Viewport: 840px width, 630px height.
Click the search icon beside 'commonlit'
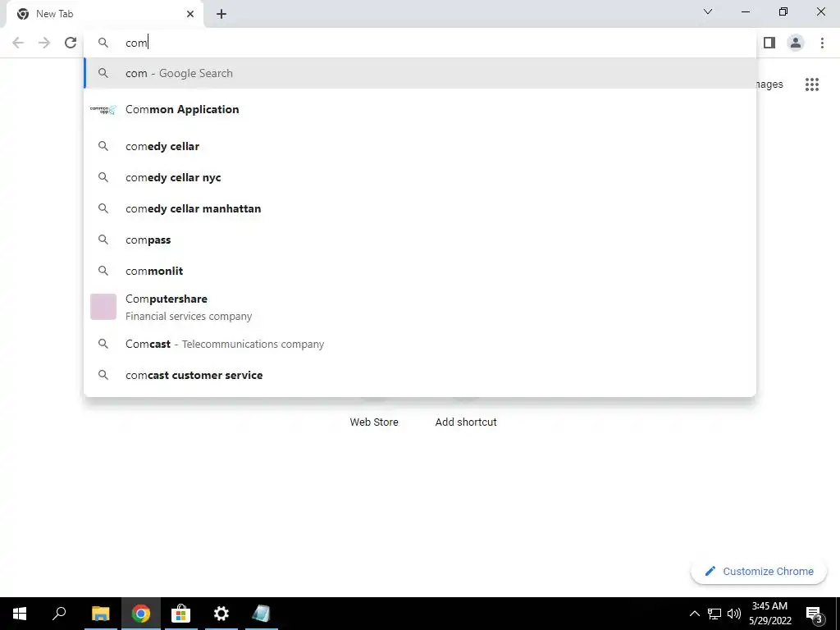[103, 271]
